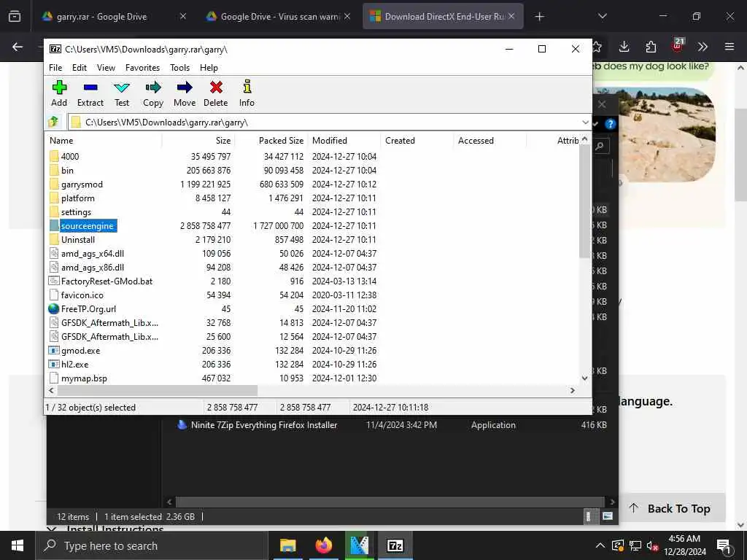Select Ninite 7Zip Everything Firefox Installer file

pos(264,425)
